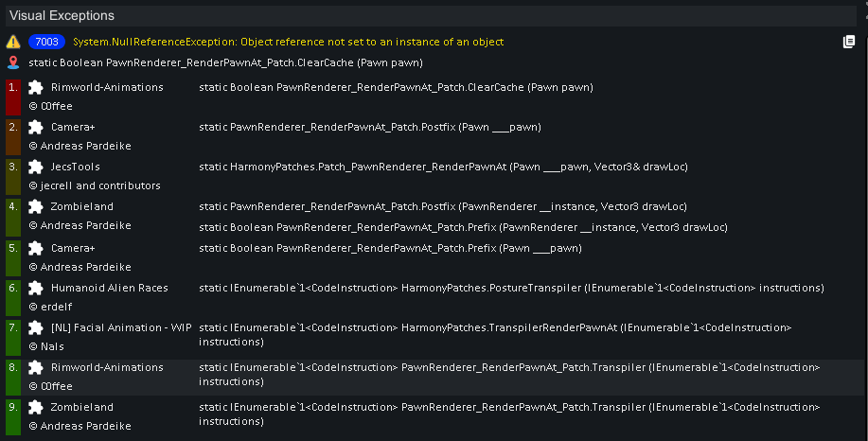Open the Humanoid Alien Races mod link
This screenshot has width=868, height=441.
[109, 288]
